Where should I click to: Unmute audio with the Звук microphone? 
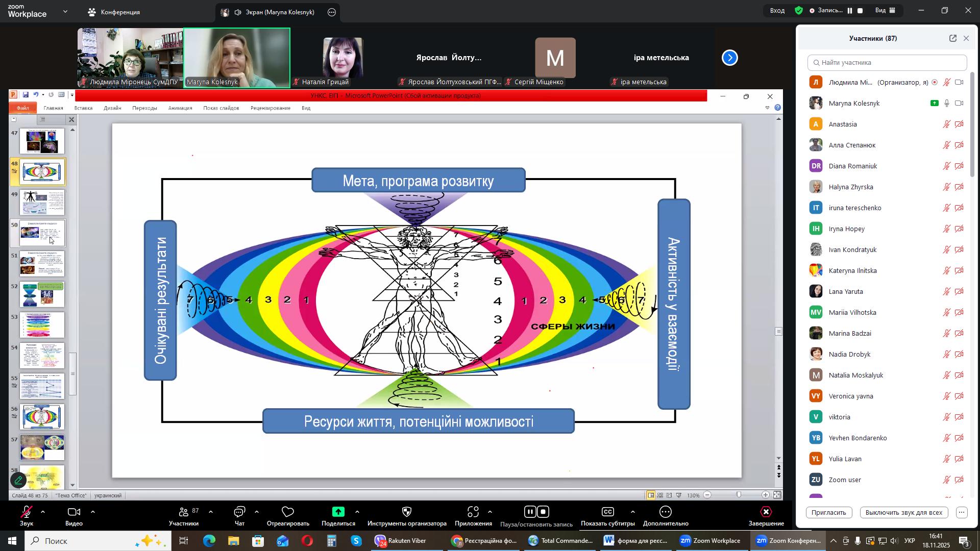(x=27, y=512)
